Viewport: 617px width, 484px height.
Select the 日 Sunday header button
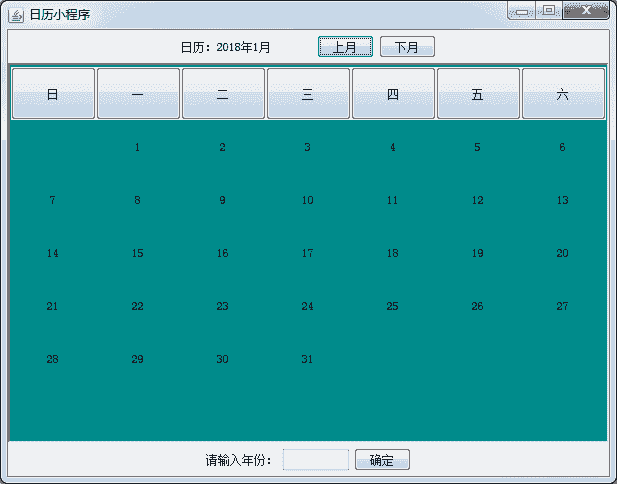pos(53,94)
